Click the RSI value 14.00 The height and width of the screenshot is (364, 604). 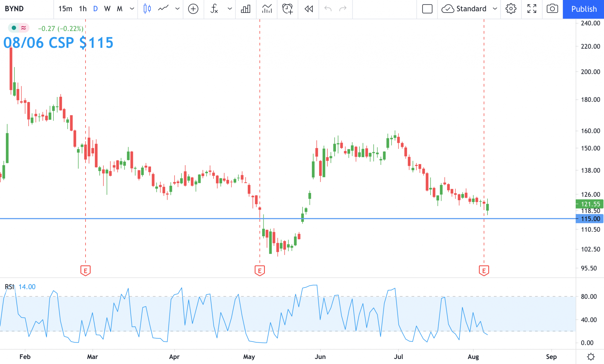(27, 287)
